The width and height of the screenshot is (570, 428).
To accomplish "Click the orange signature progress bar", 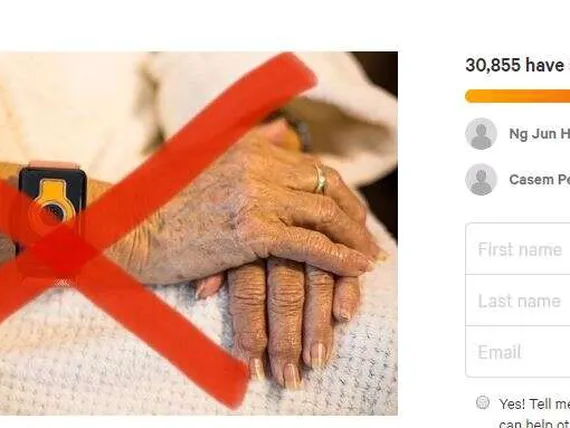I will click(x=517, y=96).
